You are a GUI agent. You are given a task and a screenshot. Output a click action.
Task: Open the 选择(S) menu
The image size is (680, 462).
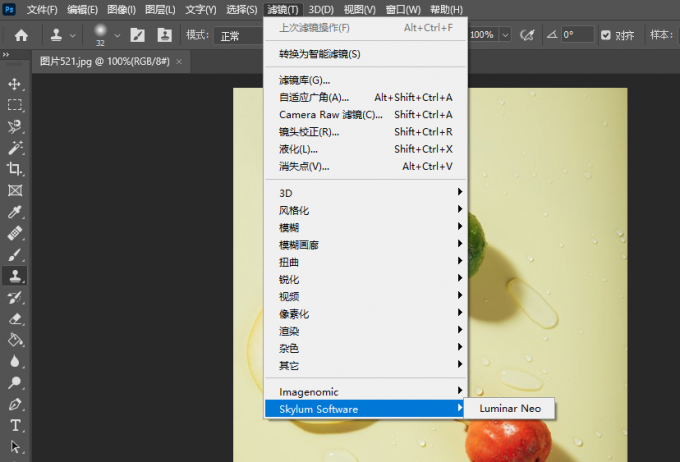pyautogui.click(x=242, y=10)
